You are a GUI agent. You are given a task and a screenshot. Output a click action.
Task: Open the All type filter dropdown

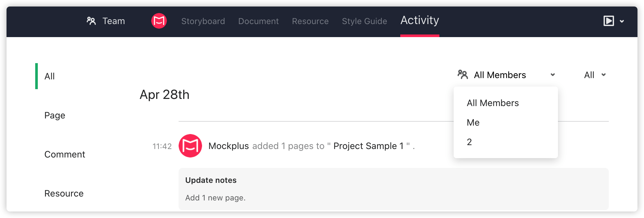(x=595, y=75)
